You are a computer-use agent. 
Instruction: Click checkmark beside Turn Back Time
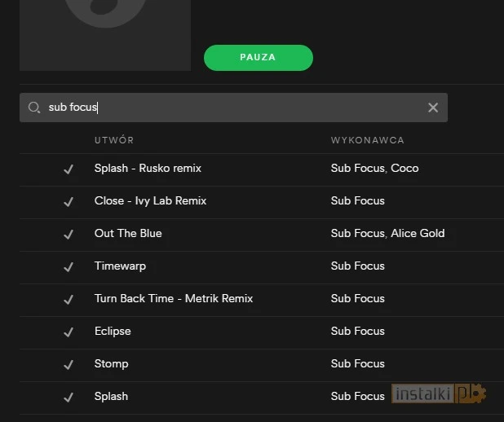(x=69, y=299)
